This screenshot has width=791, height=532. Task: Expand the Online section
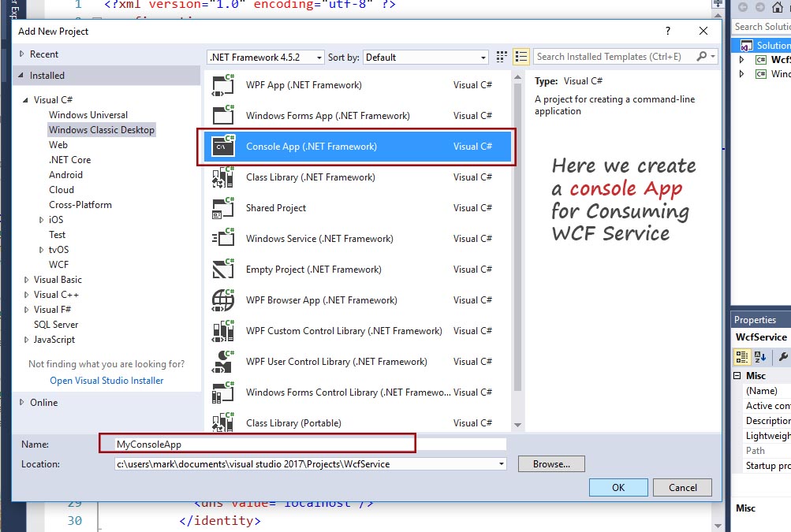pyautogui.click(x=22, y=403)
